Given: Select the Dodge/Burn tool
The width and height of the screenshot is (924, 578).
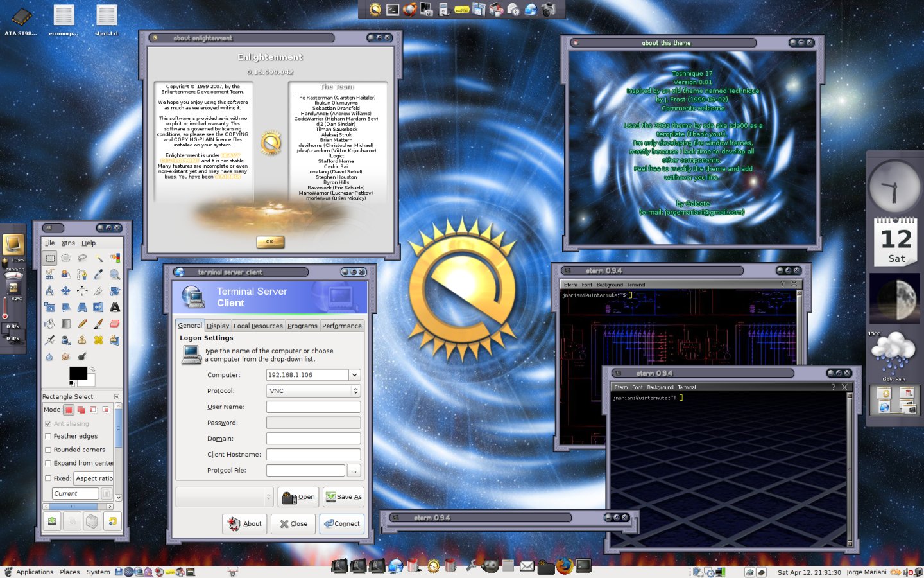Looking at the screenshot, I should [x=82, y=356].
